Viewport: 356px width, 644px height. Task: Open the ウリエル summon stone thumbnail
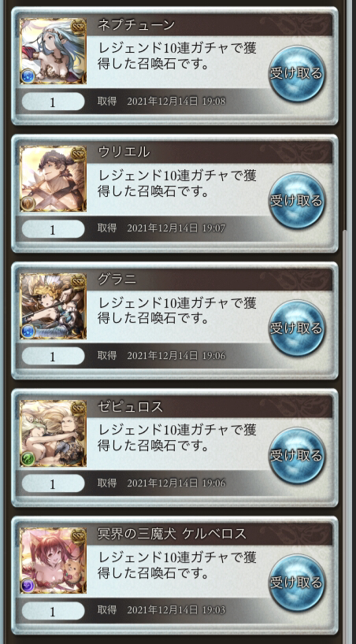53,179
